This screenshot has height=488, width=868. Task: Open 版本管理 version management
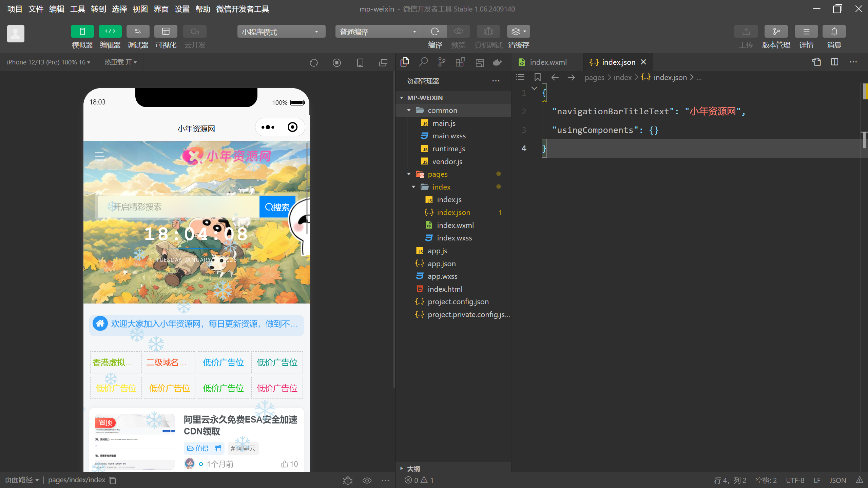click(x=776, y=31)
